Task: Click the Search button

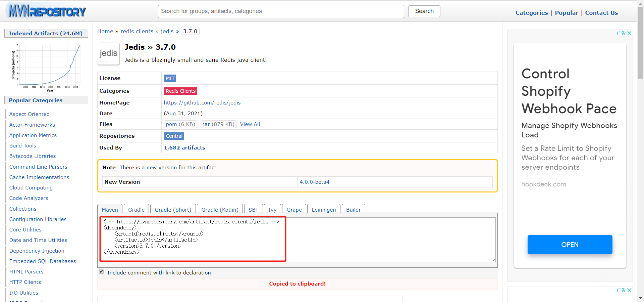Action: click(424, 11)
